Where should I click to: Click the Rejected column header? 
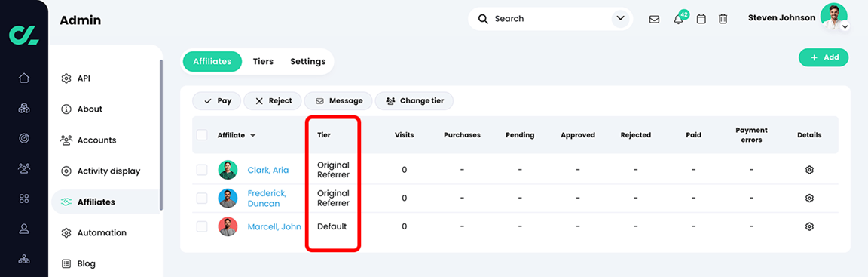[x=635, y=135]
